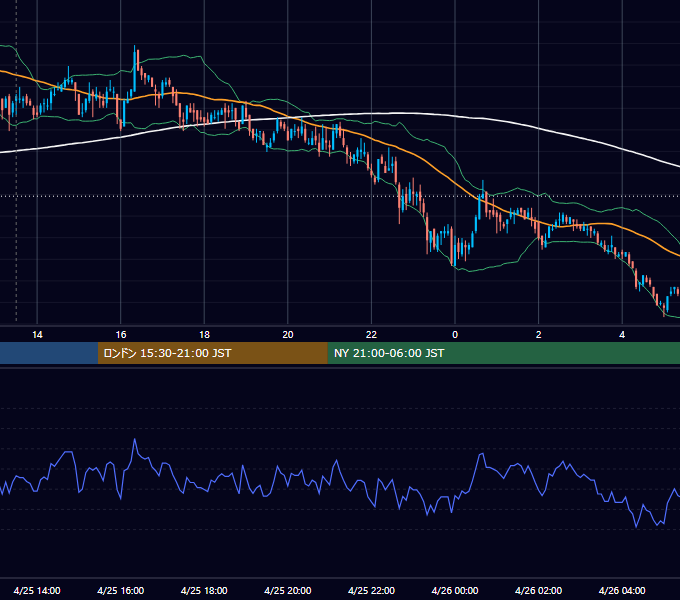Click the '14' hour label on price chart axis

tap(37, 335)
